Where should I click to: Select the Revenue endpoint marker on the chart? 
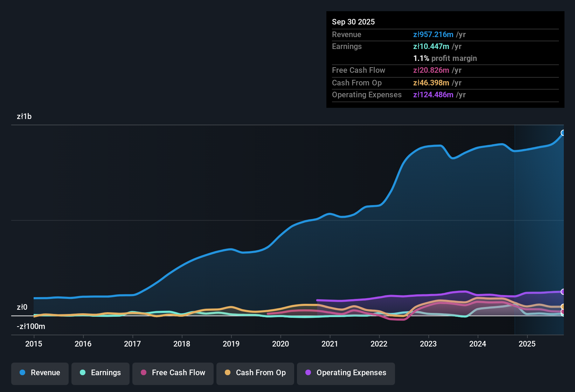[563, 132]
